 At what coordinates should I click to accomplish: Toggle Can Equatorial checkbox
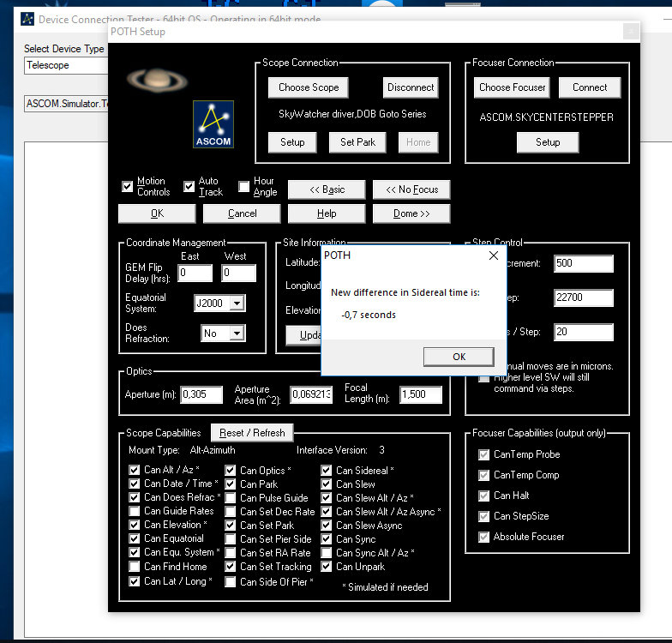(134, 538)
